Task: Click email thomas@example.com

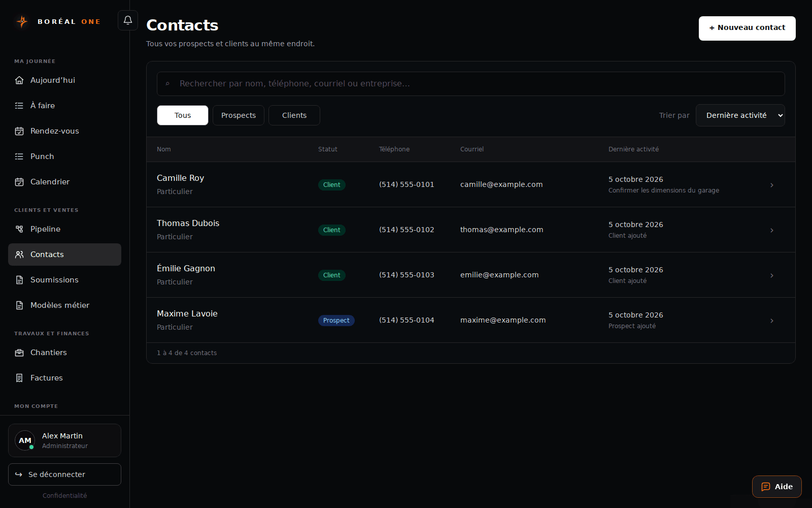Action: pos(501,230)
